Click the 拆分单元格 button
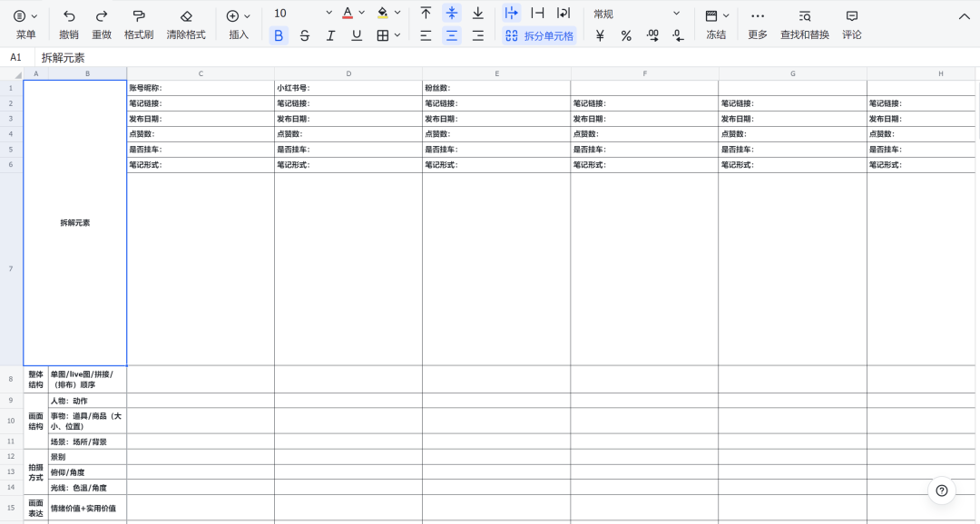The image size is (980, 524). 539,35
